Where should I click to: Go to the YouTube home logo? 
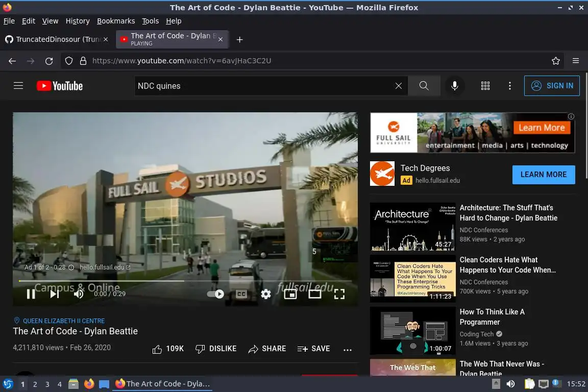[x=60, y=86]
